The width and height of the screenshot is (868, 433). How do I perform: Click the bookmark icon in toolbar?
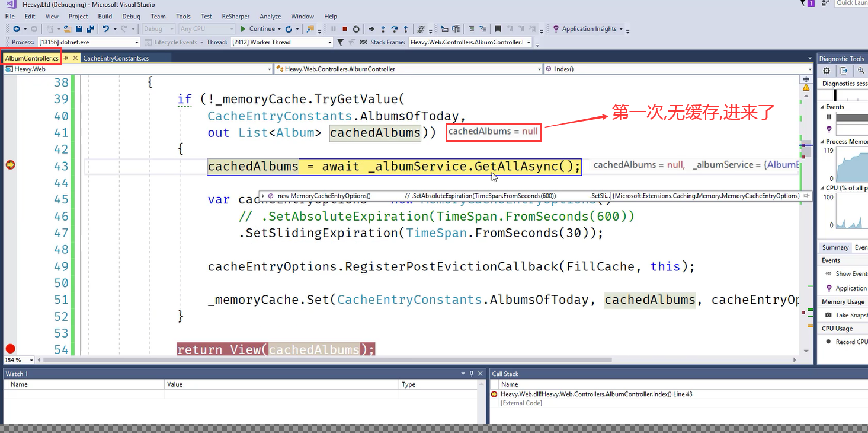pyautogui.click(x=498, y=28)
